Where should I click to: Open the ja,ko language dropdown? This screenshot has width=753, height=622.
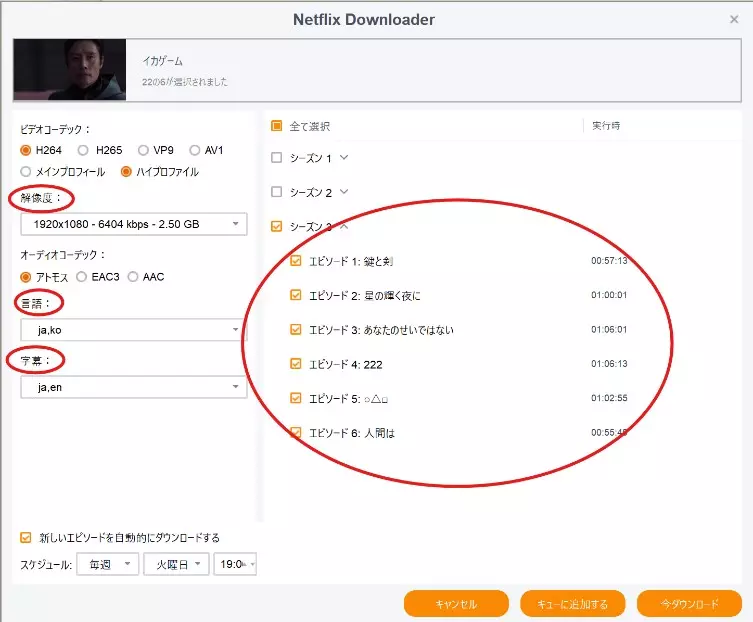pyautogui.click(x=134, y=330)
